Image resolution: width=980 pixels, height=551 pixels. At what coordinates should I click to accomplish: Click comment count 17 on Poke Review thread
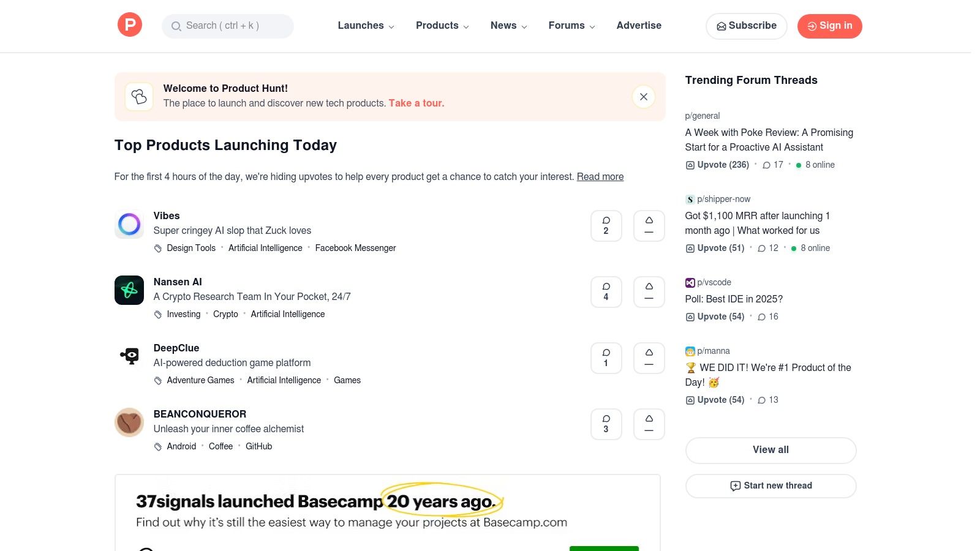tap(773, 165)
